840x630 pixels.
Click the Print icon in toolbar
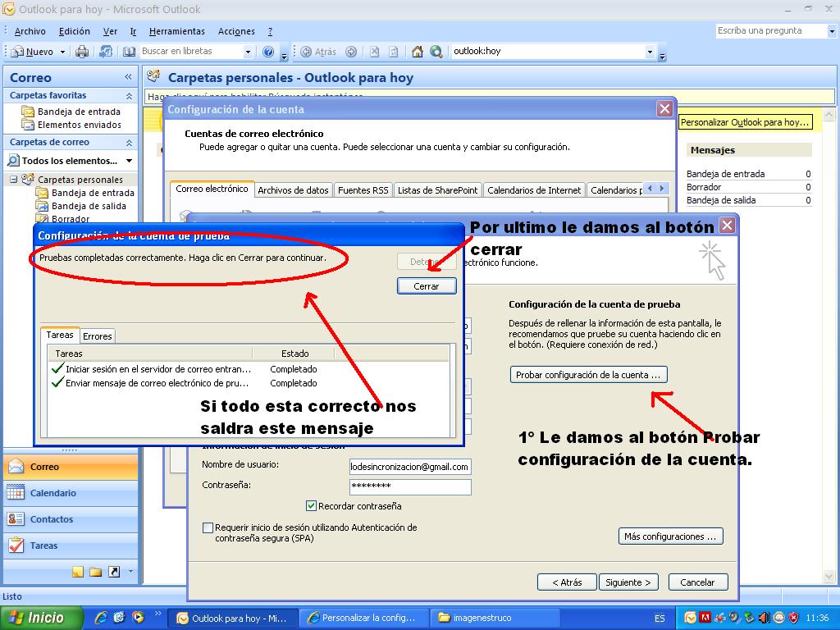pyautogui.click(x=82, y=52)
